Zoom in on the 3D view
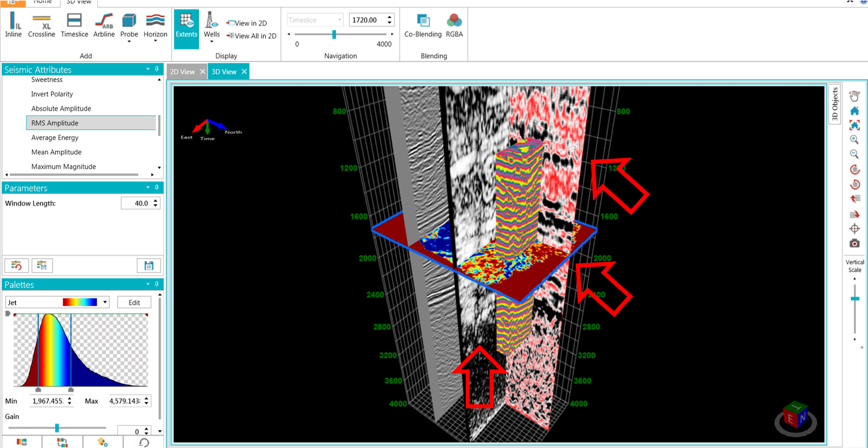Image resolution: width=868 pixels, height=448 pixels. 854,140
